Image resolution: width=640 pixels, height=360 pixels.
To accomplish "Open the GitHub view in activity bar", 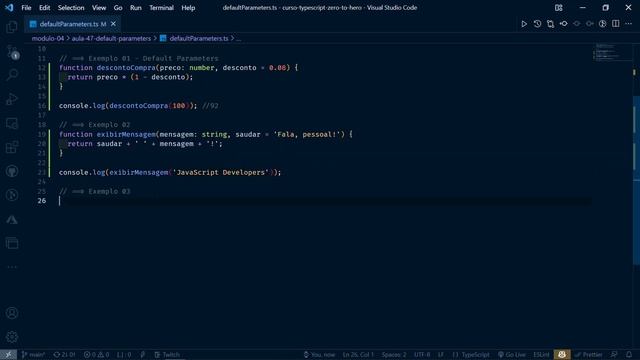I will pyautogui.click(x=12, y=171).
